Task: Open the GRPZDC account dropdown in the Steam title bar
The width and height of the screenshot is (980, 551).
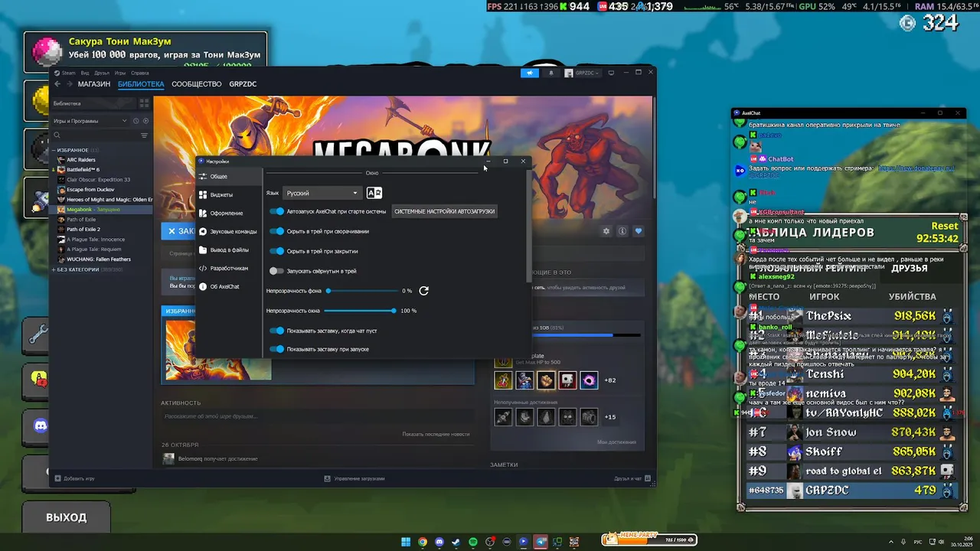Action: [x=583, y=73]
